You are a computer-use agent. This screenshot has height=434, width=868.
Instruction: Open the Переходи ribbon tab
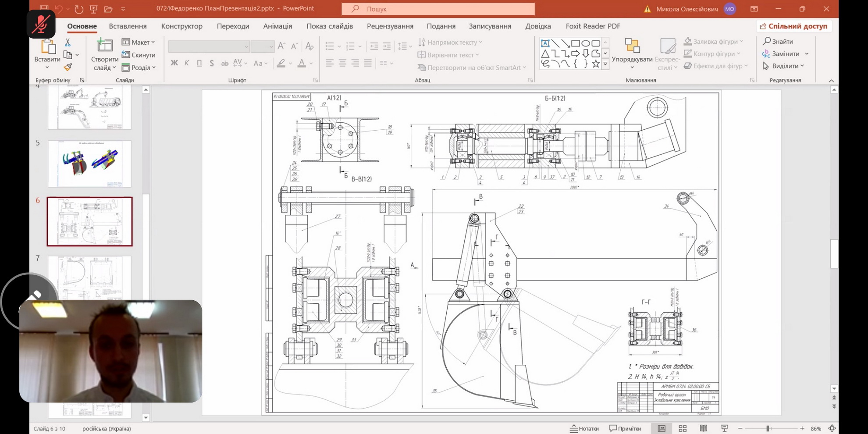[233, 26]
